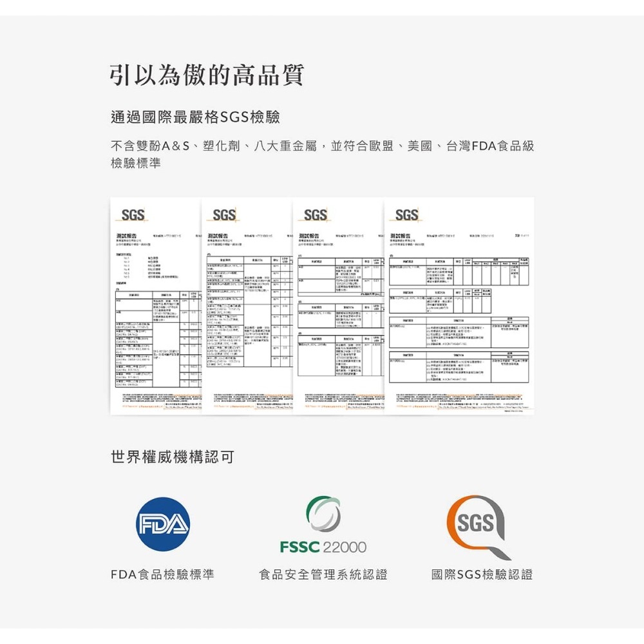Click the FDA食品檢驗標準 caption
This screenshot has width=644, height=644.
point(162,574)
